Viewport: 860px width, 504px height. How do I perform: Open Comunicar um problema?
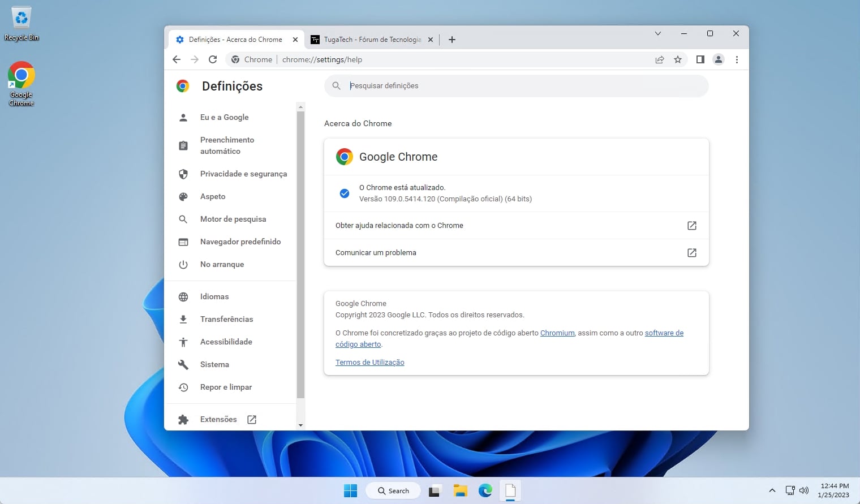(x=516, y=252)
